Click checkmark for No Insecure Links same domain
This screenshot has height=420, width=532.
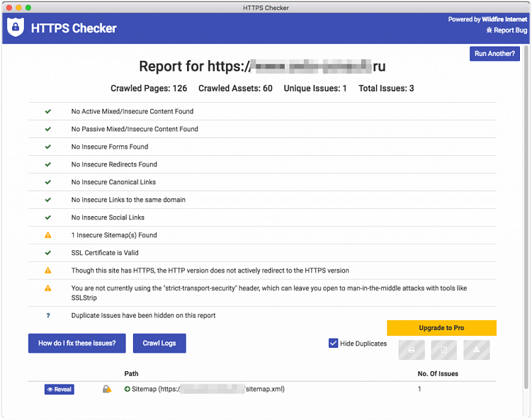(48, 200)
